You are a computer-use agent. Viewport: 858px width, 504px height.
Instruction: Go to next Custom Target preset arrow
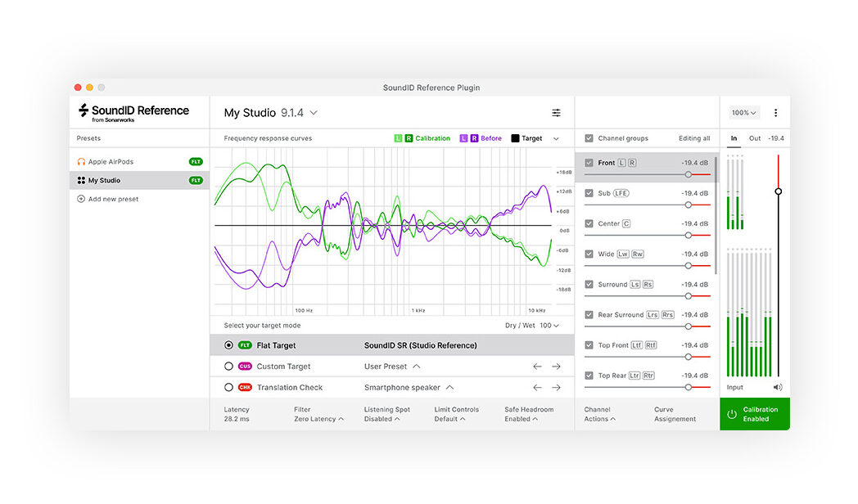click(556, 367)
